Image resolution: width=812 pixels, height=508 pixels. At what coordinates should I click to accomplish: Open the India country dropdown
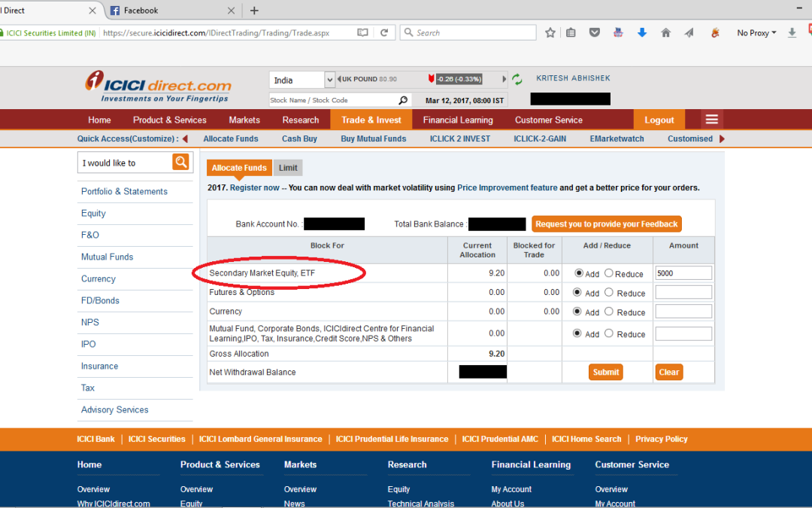pos(302,80)
